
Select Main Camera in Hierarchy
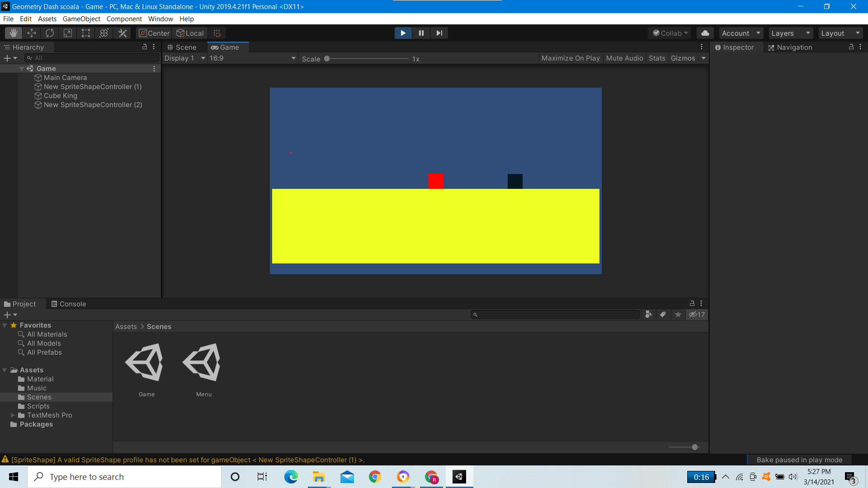point(65,78)
